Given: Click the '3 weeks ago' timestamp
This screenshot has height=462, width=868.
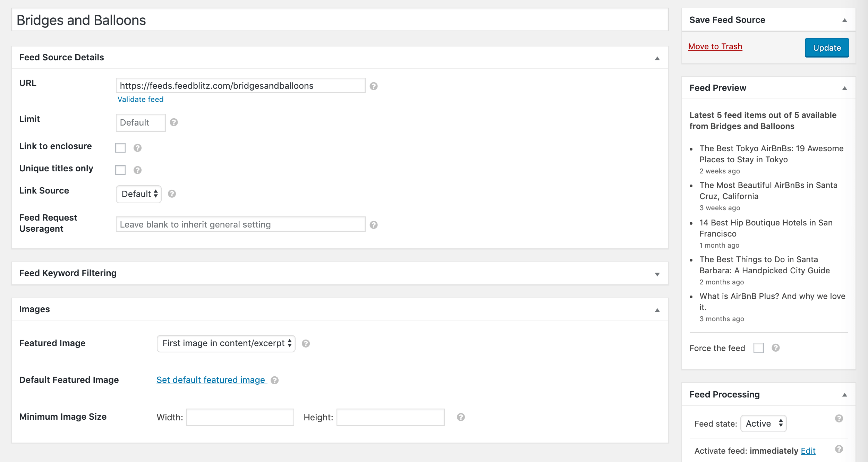Looking at the screenshot, I should (720, 208).
